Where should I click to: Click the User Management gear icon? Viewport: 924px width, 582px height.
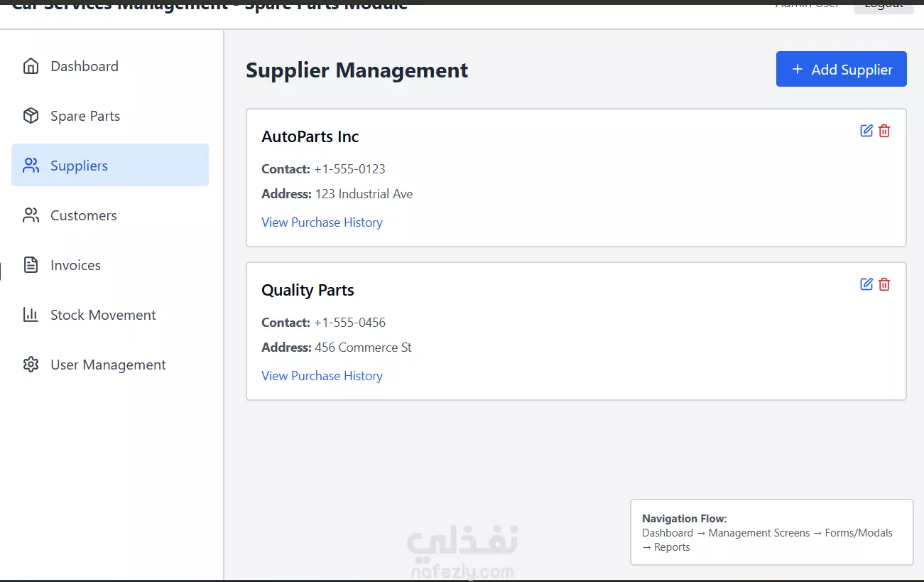pos(31,365)
